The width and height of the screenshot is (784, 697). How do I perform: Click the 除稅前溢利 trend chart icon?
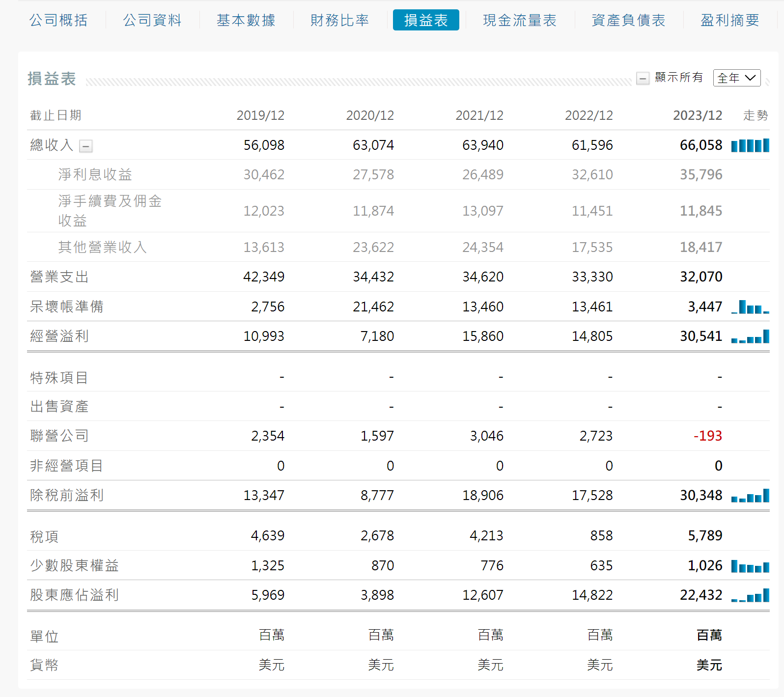coord(750,496)
